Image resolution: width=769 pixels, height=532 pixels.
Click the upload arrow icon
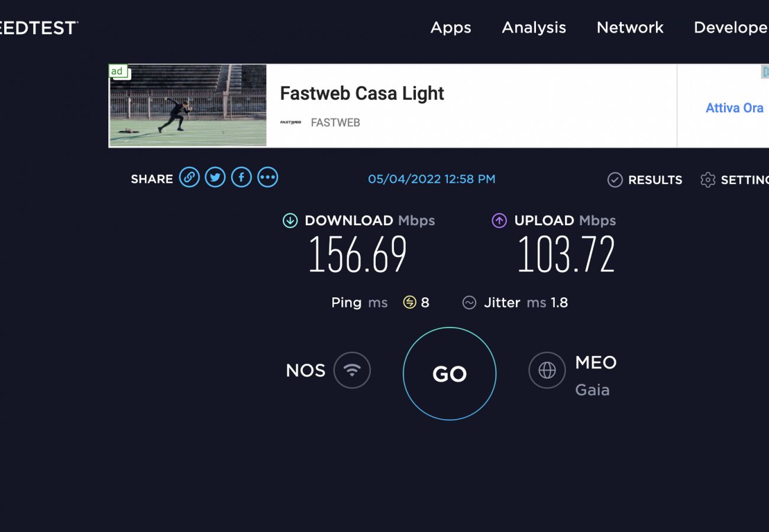(499, 220)
